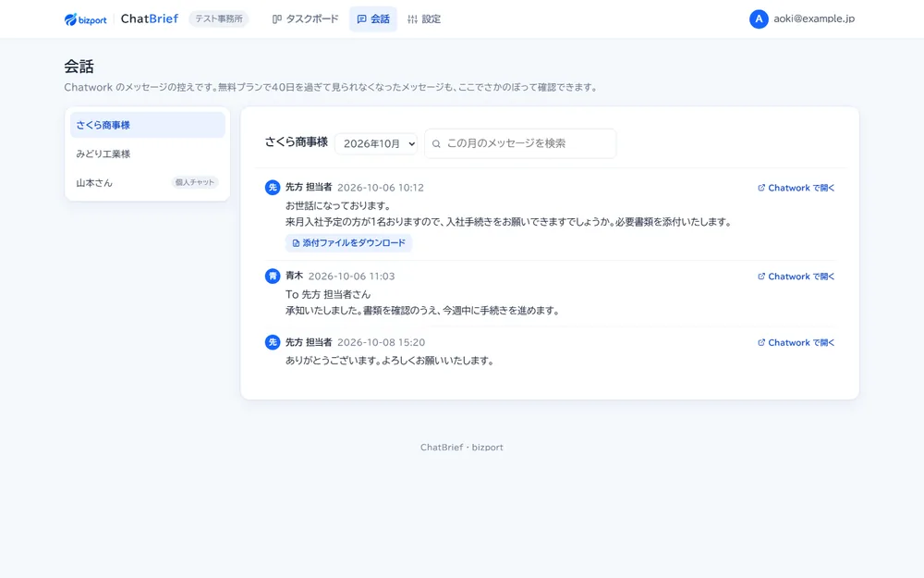Click the 設定 sliders icon

412,18
